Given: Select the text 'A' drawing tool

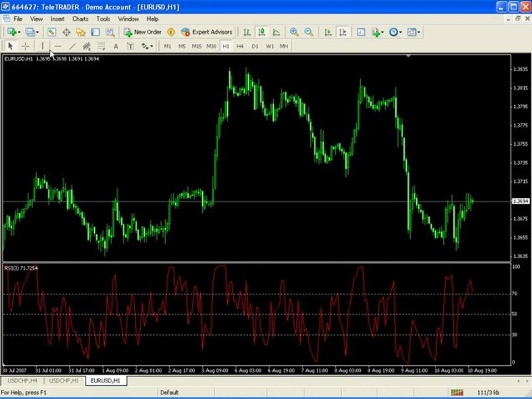Looking at the screenshot, I should [116, 46].
